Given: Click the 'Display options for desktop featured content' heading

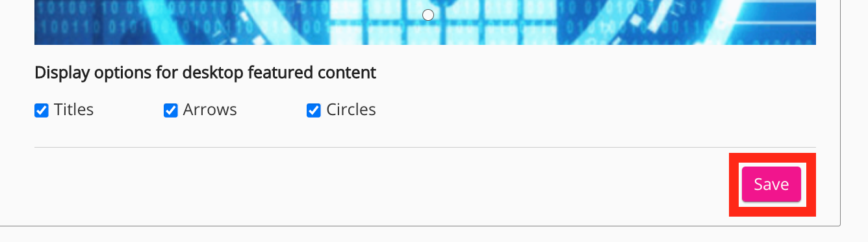Looking at the screenshot, I should click(x=205, y=73).
